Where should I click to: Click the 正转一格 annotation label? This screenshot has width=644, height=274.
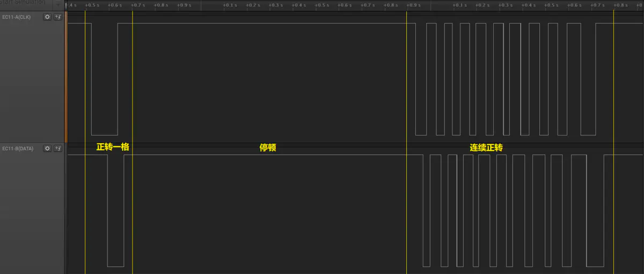pyautogui.click(x=113, y=147)
